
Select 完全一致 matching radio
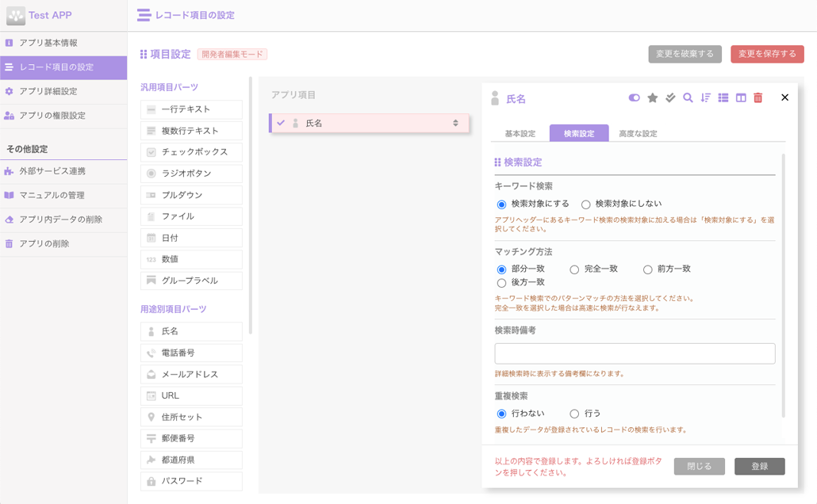pyautogui.click(x=574, y=269)
